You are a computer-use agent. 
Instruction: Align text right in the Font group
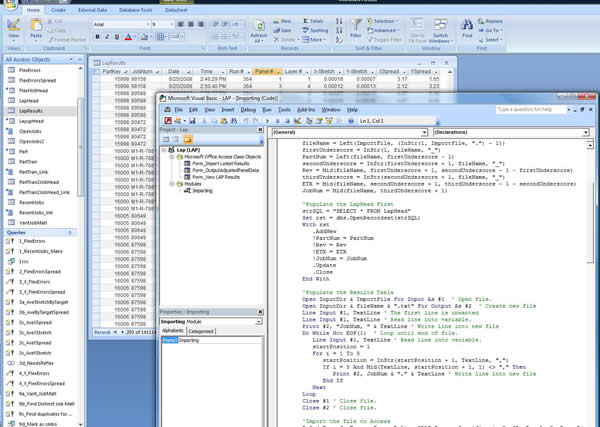[201, 24]
